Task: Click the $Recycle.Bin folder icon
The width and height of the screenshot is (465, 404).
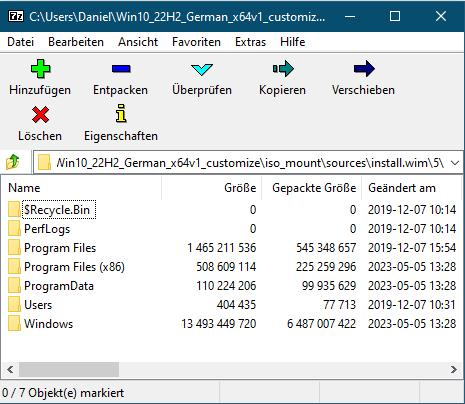Action: [14, 210]
